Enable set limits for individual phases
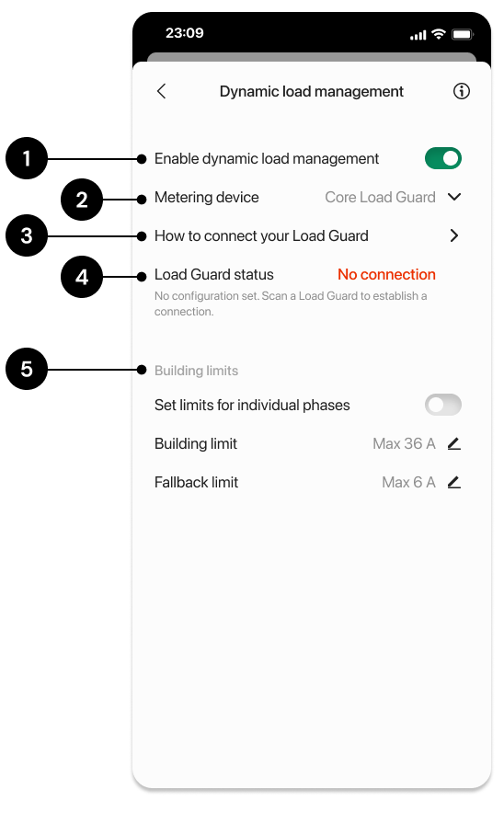The height and width of the screenshot is (813, 504). tap(443, 405)
